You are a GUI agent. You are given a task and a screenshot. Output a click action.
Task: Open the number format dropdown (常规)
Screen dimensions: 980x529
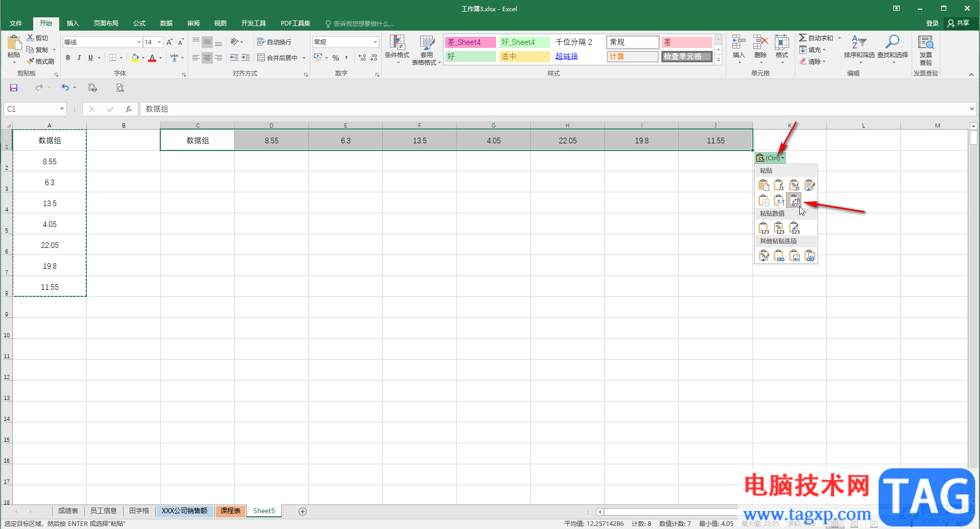tap(375, 42)
